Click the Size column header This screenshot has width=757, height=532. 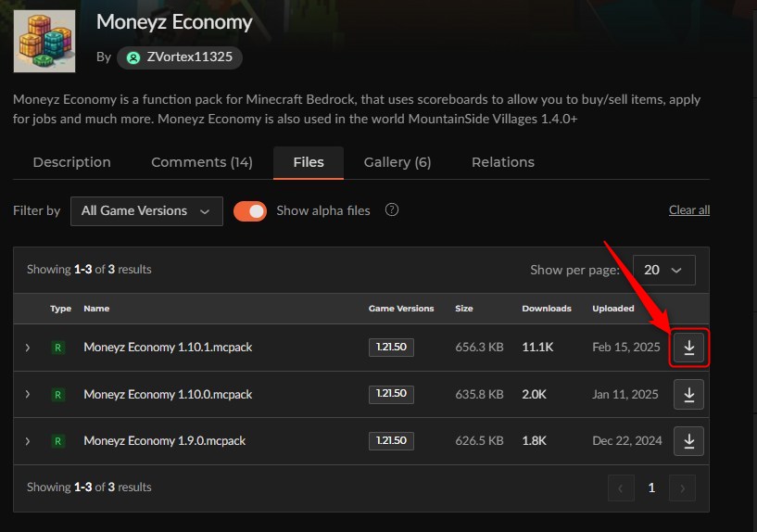pyautogui.click(x=464, y=309)
